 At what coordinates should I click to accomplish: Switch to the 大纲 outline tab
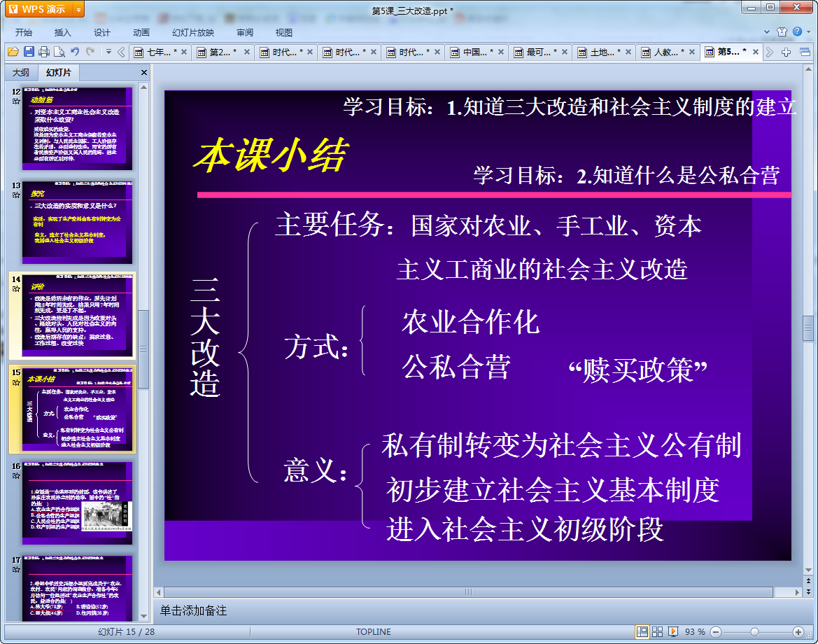(x=21, y=73)
